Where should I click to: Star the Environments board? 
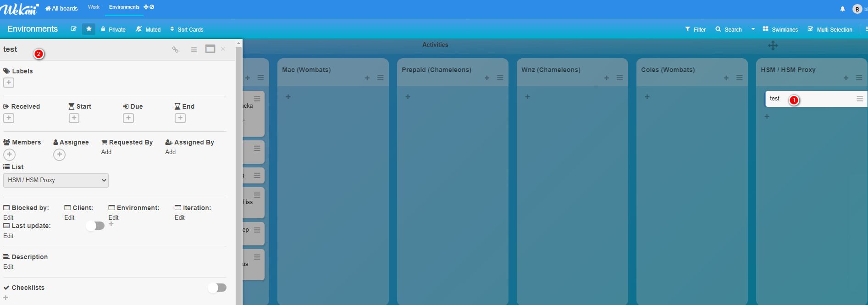pos(89,29)
